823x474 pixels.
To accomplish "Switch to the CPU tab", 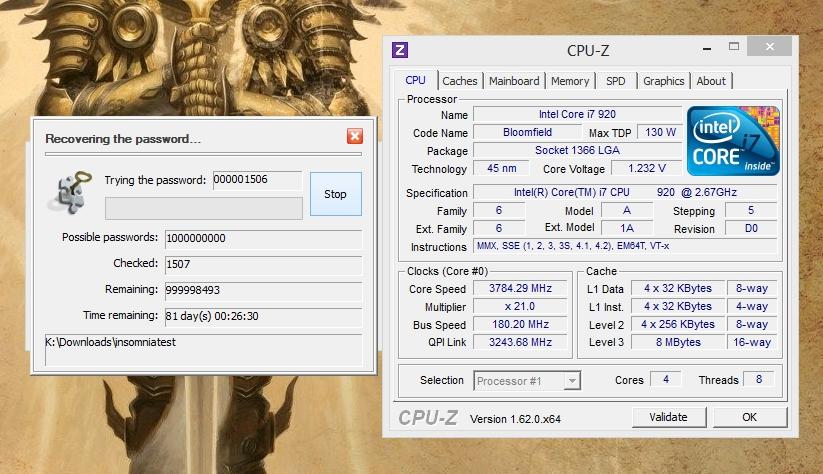I will click(x=415, y=80).
